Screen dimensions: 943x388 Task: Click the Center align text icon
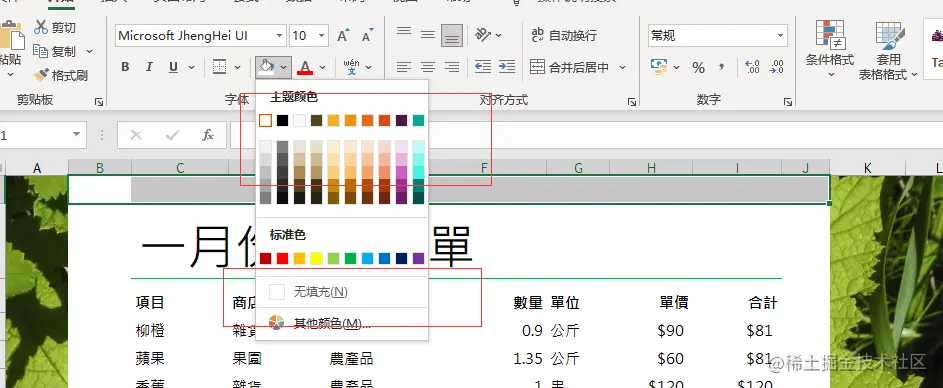coord(428,67)
